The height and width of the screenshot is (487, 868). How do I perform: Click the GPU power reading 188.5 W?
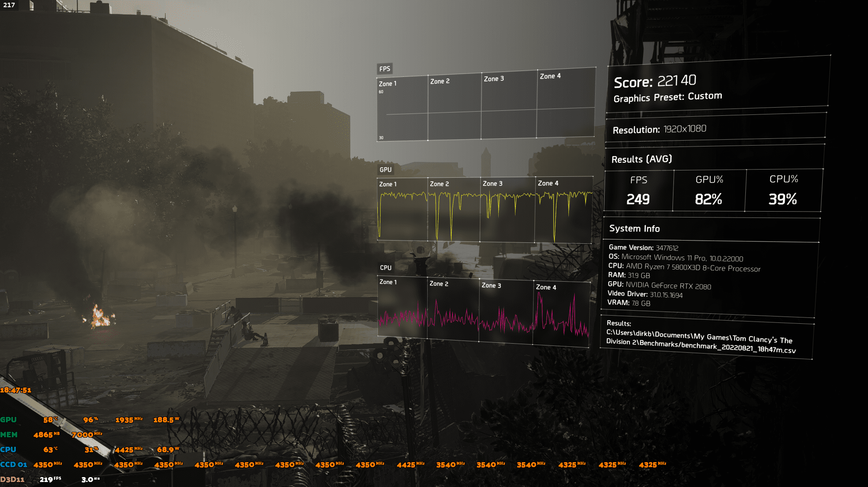(x=166, y=420)
